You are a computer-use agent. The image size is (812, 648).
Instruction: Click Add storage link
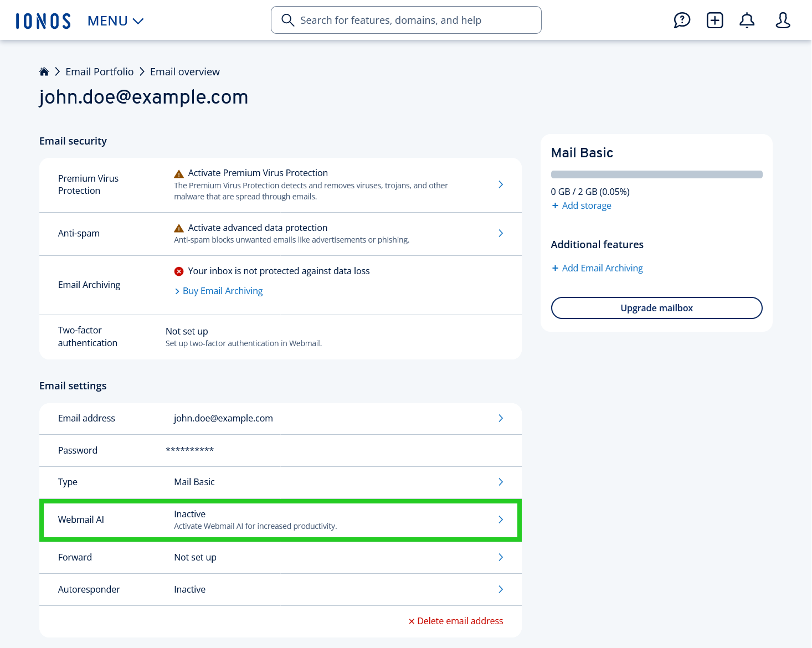(x=582, y=205)
